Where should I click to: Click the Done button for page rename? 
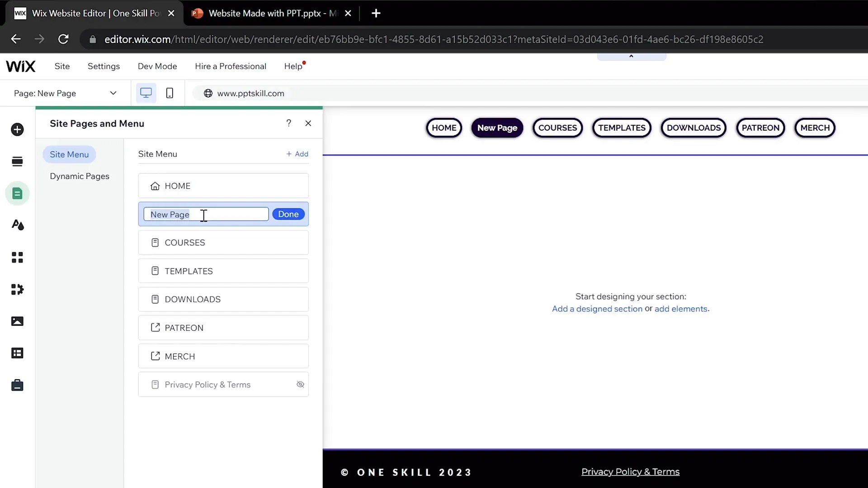pyautogui.click(x=288, y=214)
